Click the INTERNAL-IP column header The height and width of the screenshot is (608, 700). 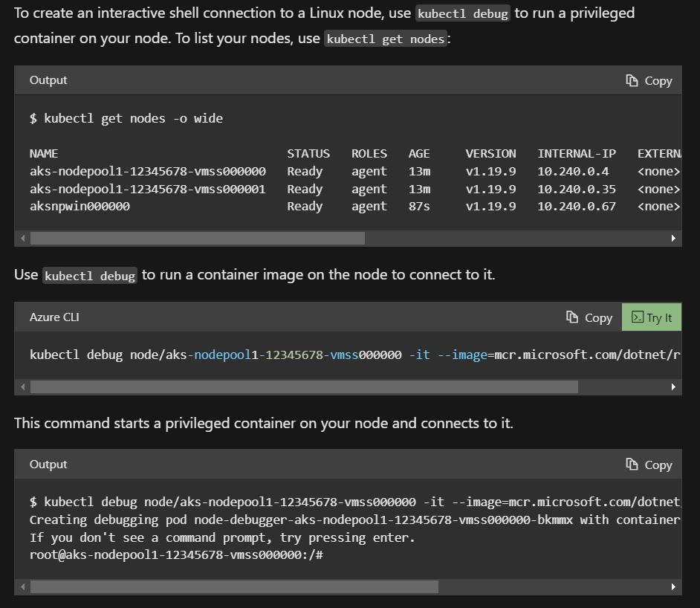[x=577, y=154]
